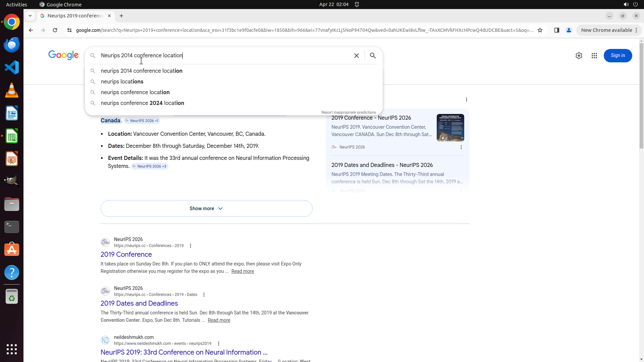Open the tab search dropdown
This screenshot has height=362, width=644.
click(x=30, y=16)
